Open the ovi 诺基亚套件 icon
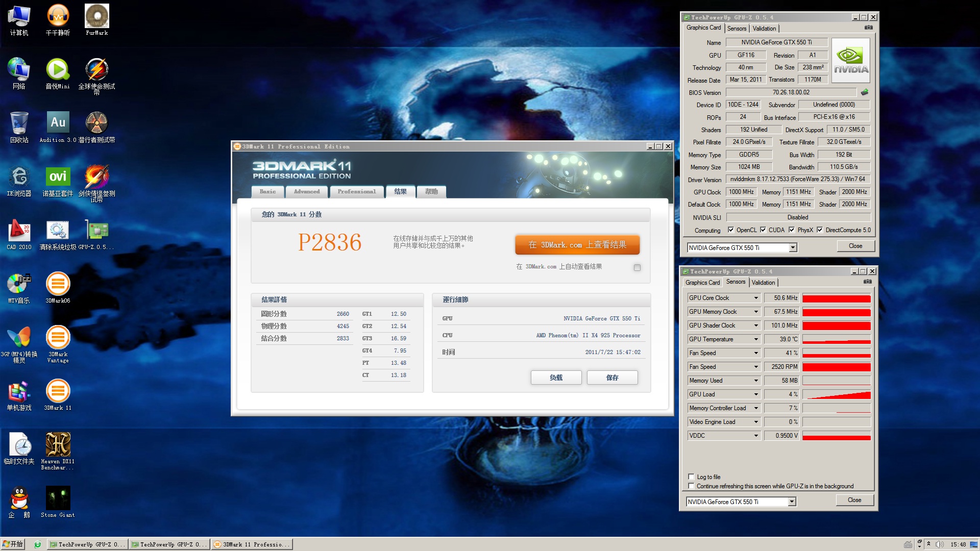This screenshot has height=551, width=980. point(58,181)
